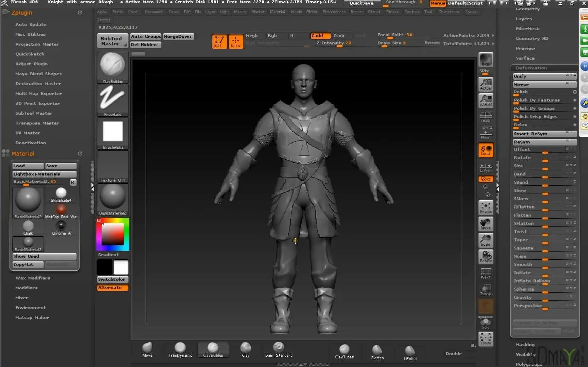Toggle Local transformations
588x367 pixels.
[486, 150]
